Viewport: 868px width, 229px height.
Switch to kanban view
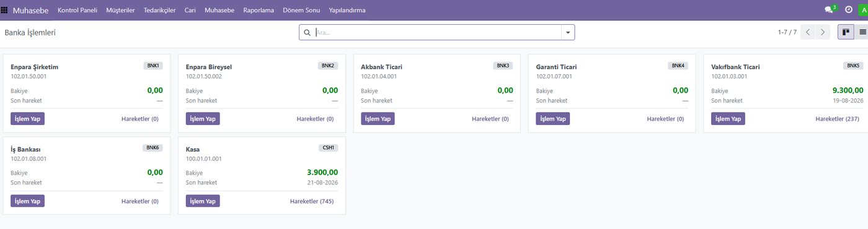tap(846, 32)
